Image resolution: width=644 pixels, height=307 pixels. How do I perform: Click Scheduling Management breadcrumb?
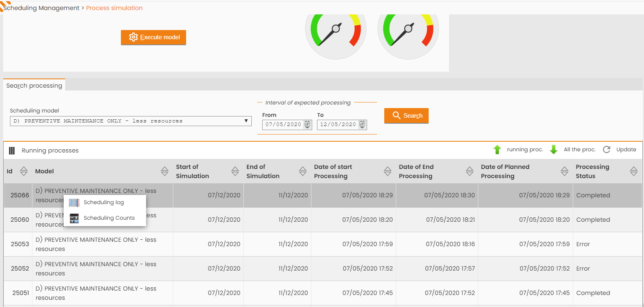(x=41, y=8)
